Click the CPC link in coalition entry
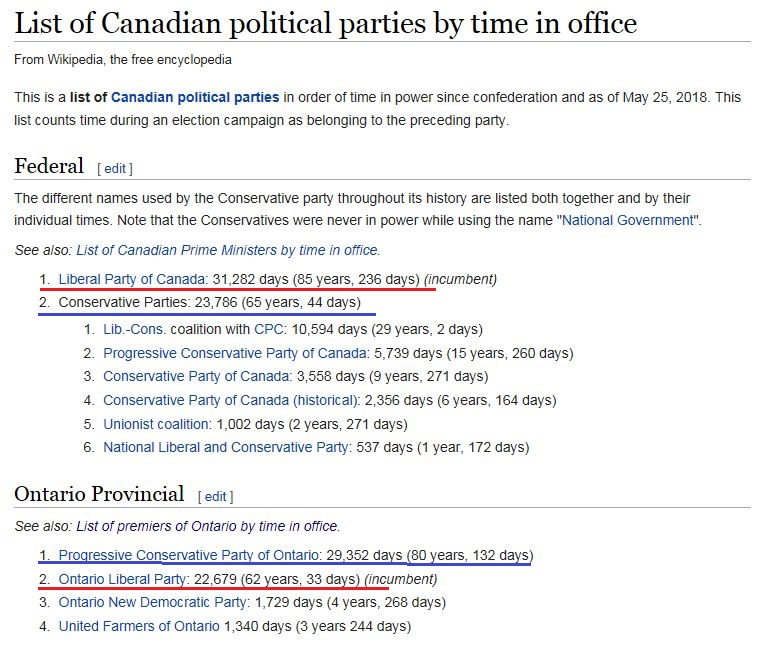This screenshot has width=760, height=647. click(x=269, y=330)
